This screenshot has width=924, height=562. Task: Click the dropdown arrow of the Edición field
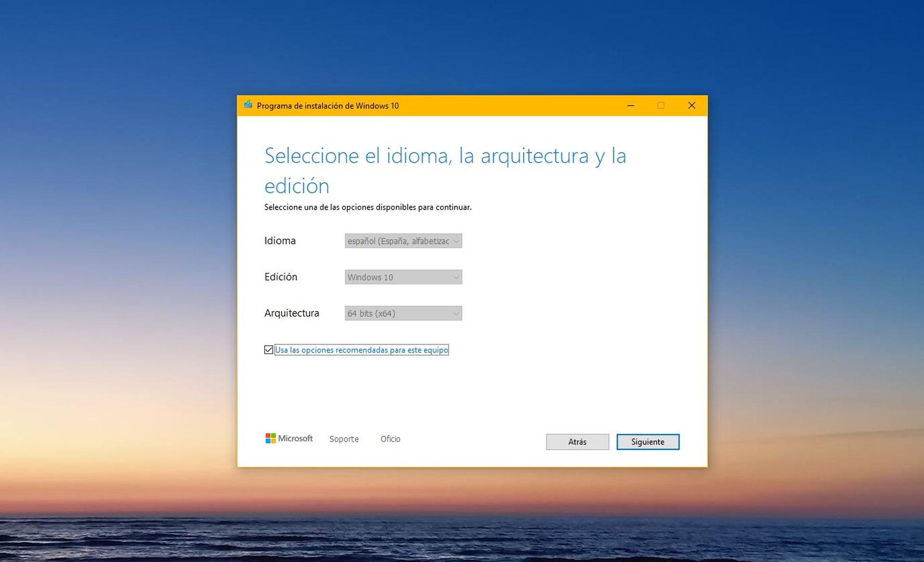(455, 277)
